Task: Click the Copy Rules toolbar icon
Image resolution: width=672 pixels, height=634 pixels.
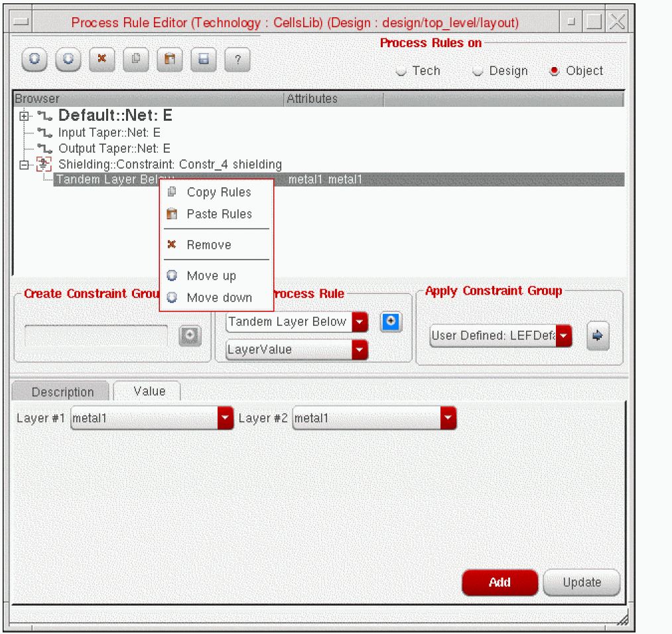Action: [136, 59]
